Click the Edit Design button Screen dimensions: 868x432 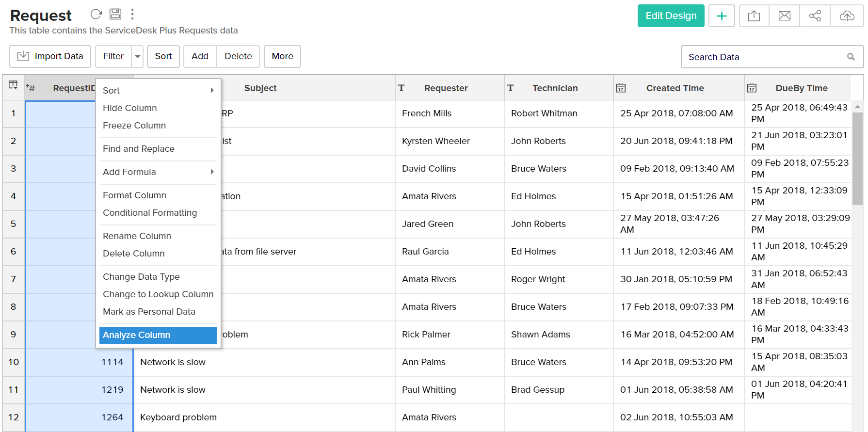671,16
